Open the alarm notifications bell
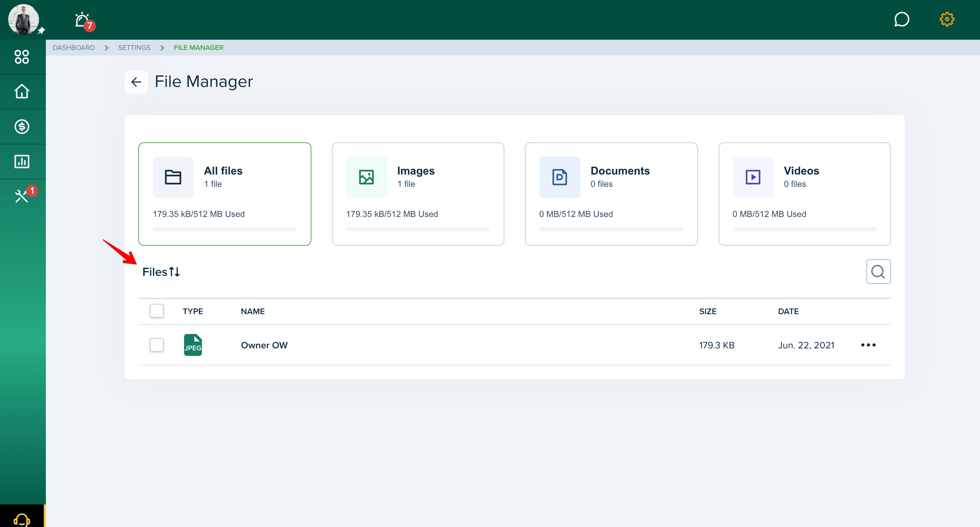 (82, 20)
